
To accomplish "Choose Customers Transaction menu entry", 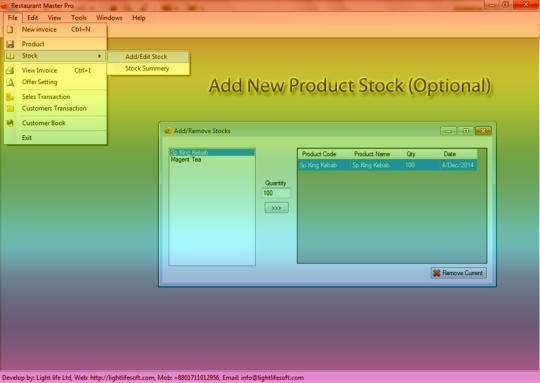I will point(55,108).
